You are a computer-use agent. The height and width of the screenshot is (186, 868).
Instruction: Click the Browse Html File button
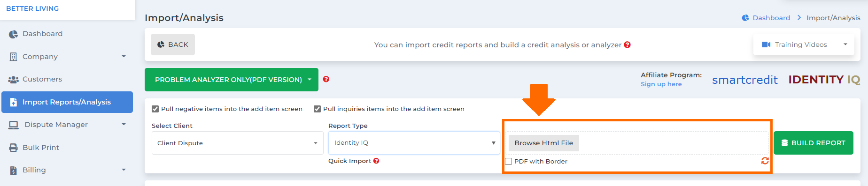(x=544, y=143)
